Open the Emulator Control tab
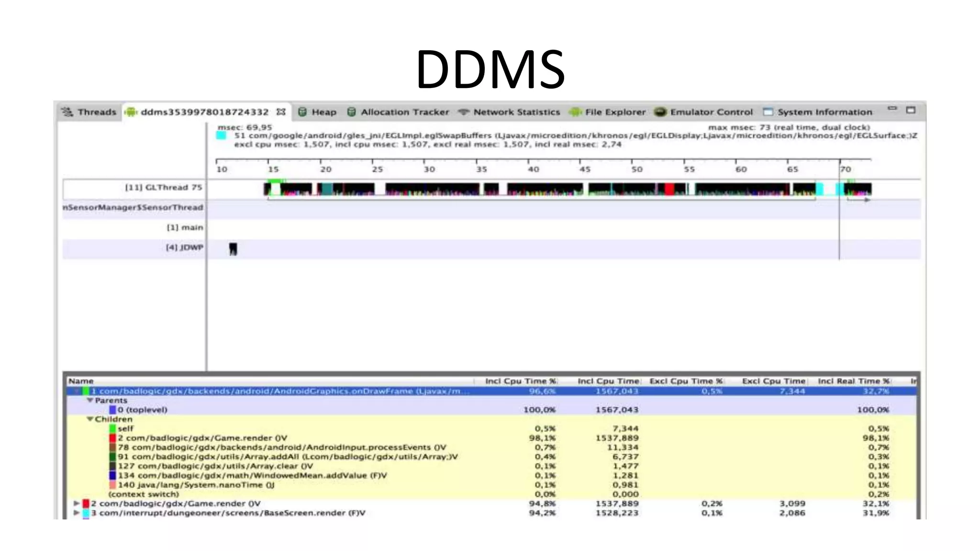 [703, 112]
